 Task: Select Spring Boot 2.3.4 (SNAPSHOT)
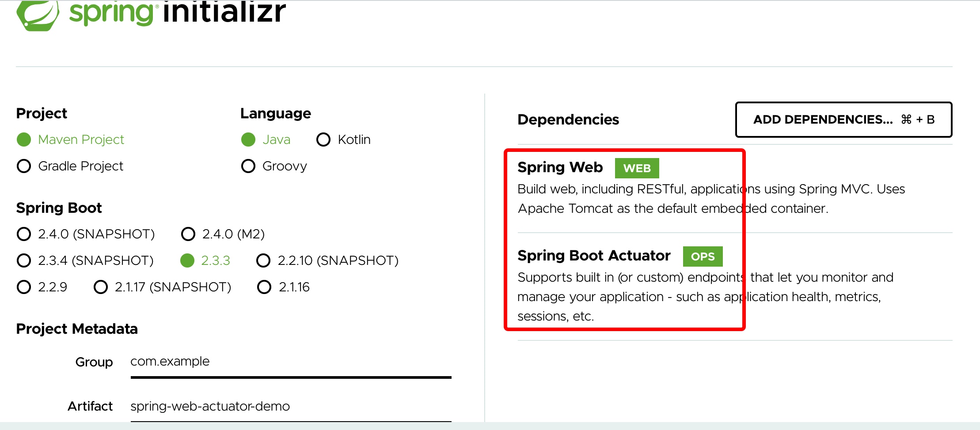coord(85,260)
